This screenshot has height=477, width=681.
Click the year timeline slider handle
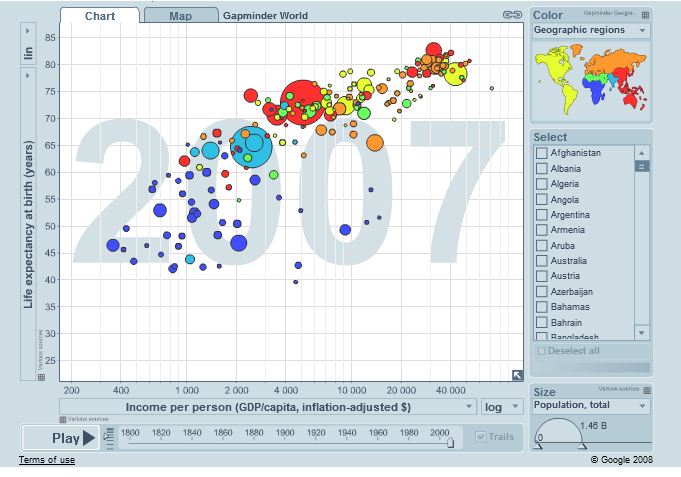(450, 441)
